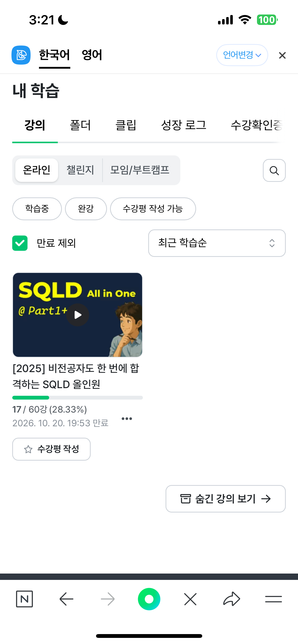
Task: Toggle the 학습중 filter chip
Action: coord(37,209)
